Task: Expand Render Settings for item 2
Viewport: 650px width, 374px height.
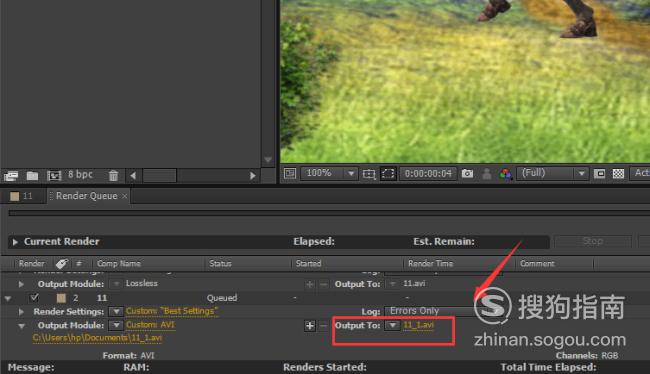Action: tap(21, 312)
